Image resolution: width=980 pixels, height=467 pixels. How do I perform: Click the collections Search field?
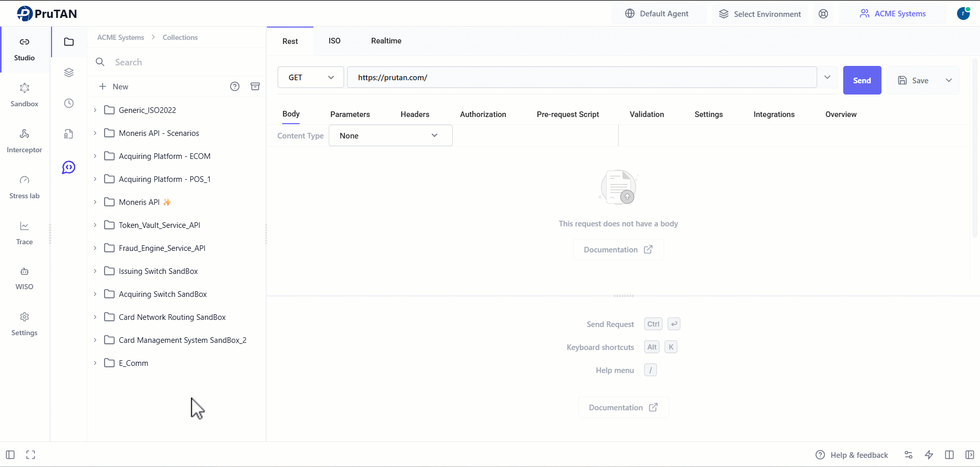(176, 62)
